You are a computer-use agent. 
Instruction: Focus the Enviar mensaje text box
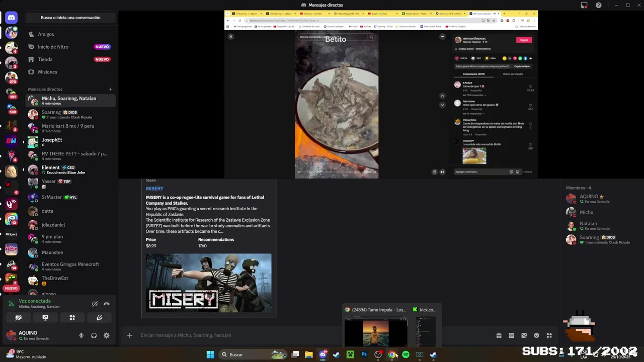pyautogui.click(x=312, y=335)
